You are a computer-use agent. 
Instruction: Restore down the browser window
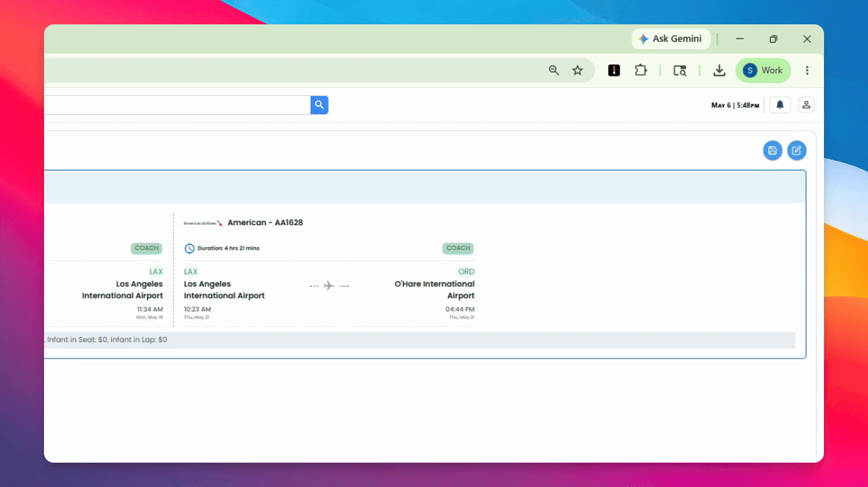point(773,39)
